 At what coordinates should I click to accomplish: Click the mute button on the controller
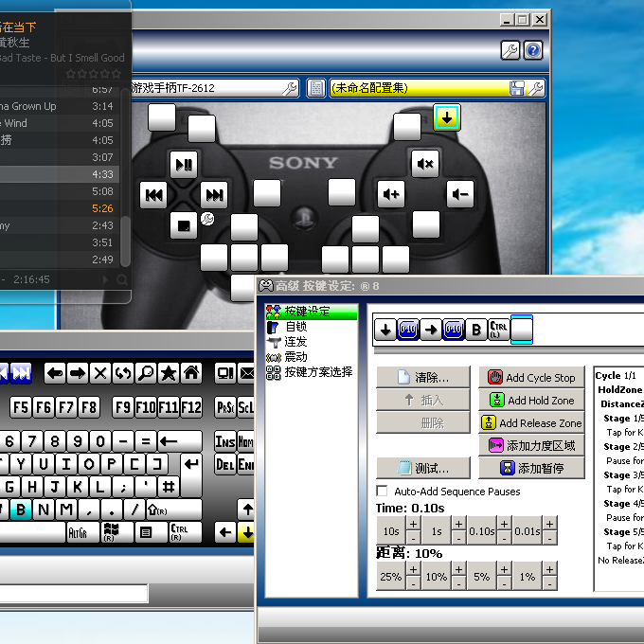tap(425, 164)
